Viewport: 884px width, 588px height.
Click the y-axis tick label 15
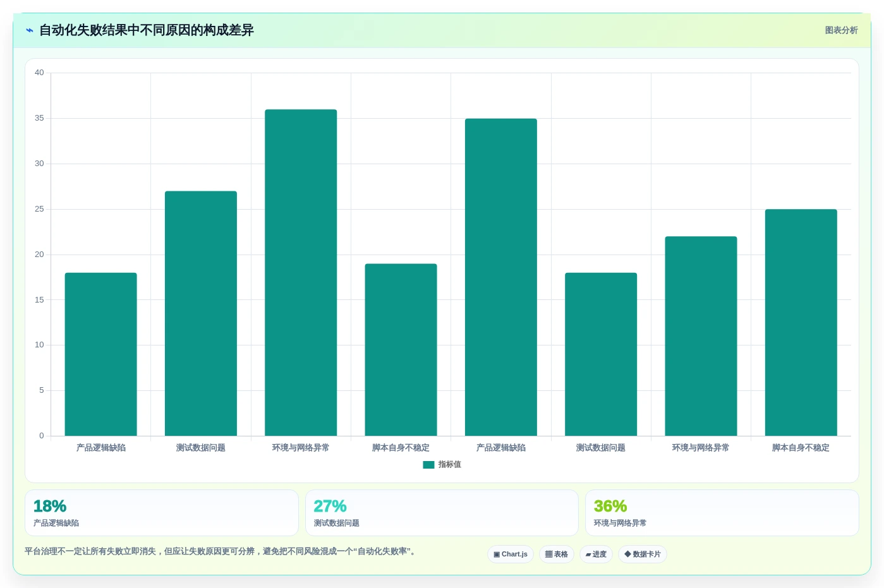coord(39,300)
